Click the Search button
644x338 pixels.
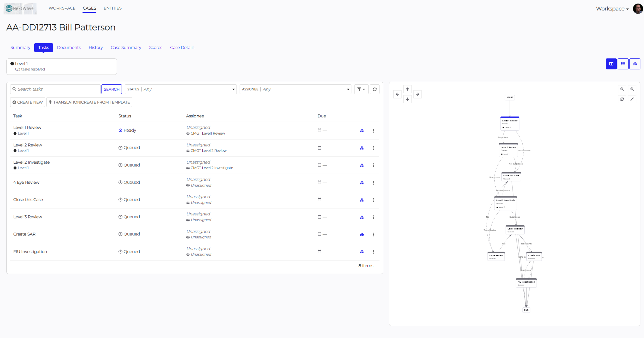112,89
